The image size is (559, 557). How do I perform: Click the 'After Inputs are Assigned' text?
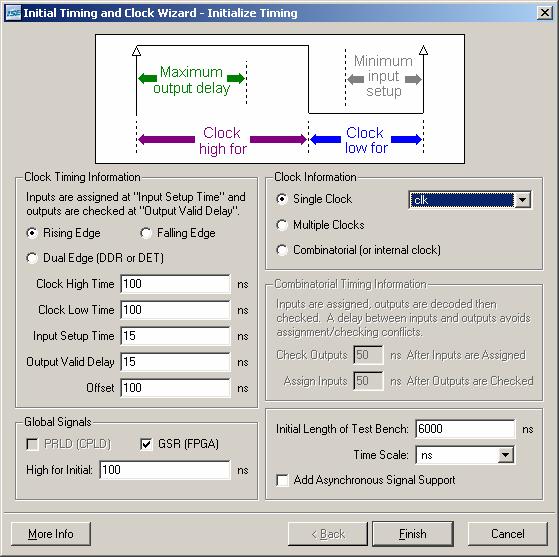pyautogui.click(x=466, y=355)
